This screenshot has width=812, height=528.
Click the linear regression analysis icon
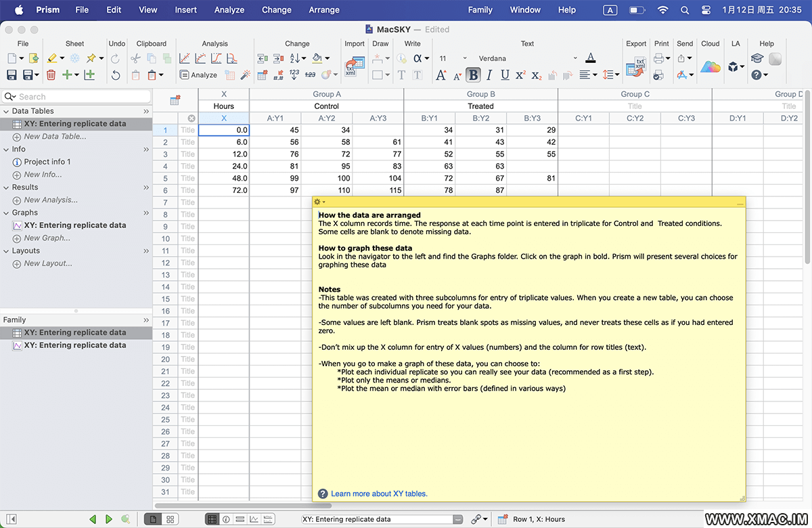(184, 59)
